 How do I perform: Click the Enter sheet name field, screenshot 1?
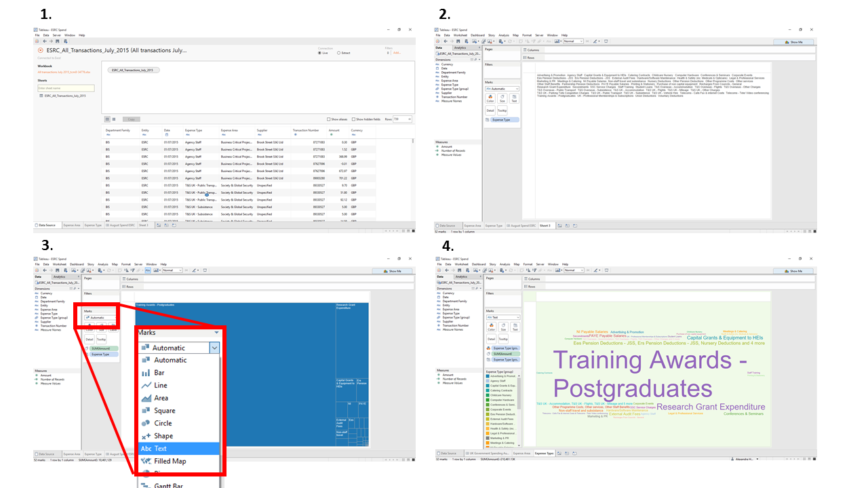click(66, 88)
